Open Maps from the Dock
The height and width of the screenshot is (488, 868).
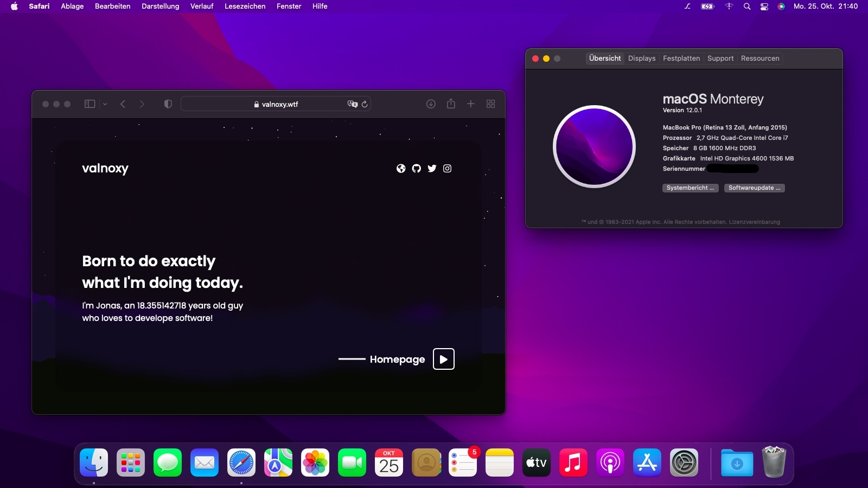pyautogui.click(x=278, y=463)
